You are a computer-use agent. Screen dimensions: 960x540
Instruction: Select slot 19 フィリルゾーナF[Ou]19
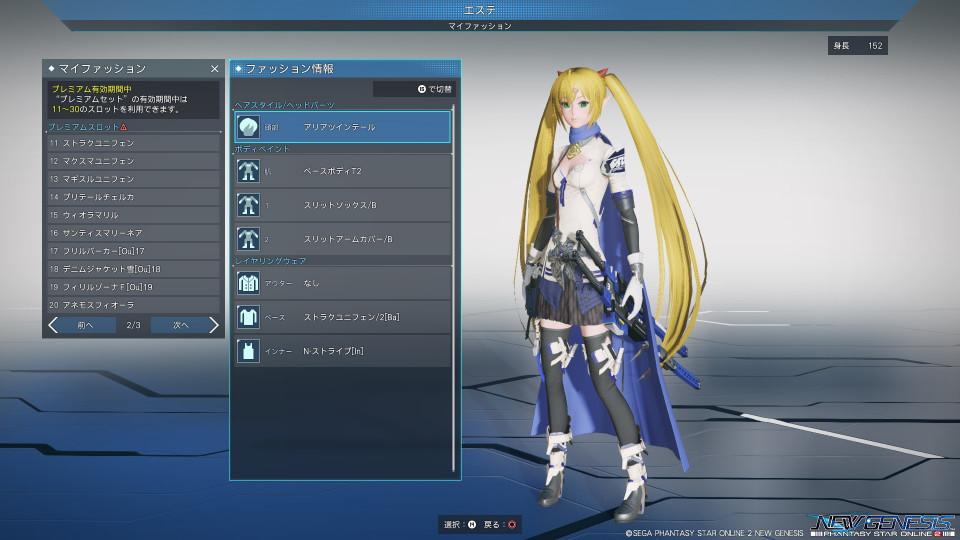(x=133, y=287)
